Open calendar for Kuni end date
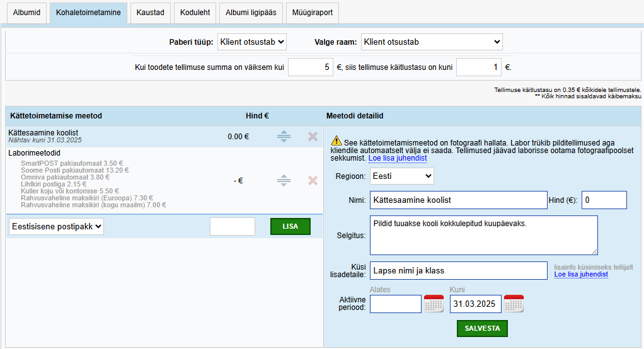644x349 pixels. pos(514,304)
